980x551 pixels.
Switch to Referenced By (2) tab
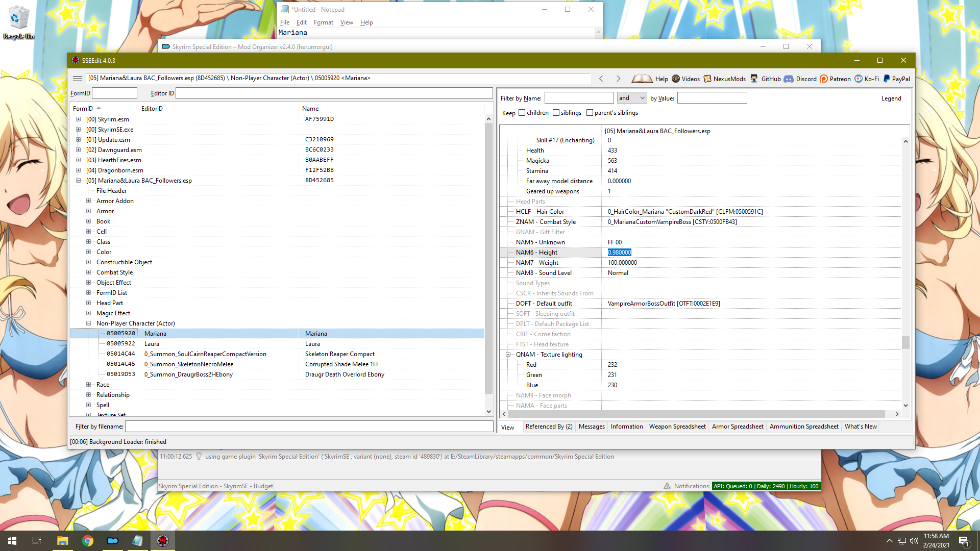(x=549, y=427)
